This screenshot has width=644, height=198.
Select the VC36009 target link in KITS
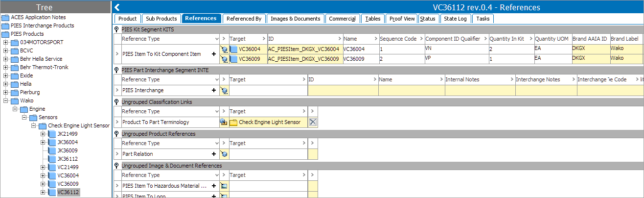tap(250, 59)
